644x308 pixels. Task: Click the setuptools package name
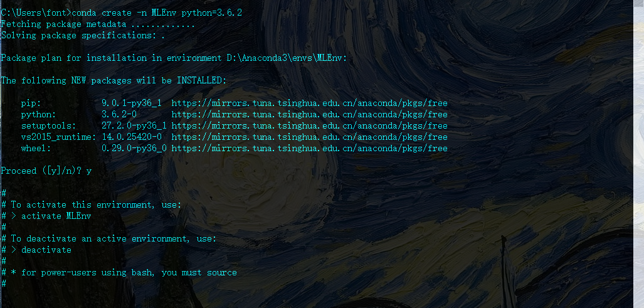pos(48,126)
